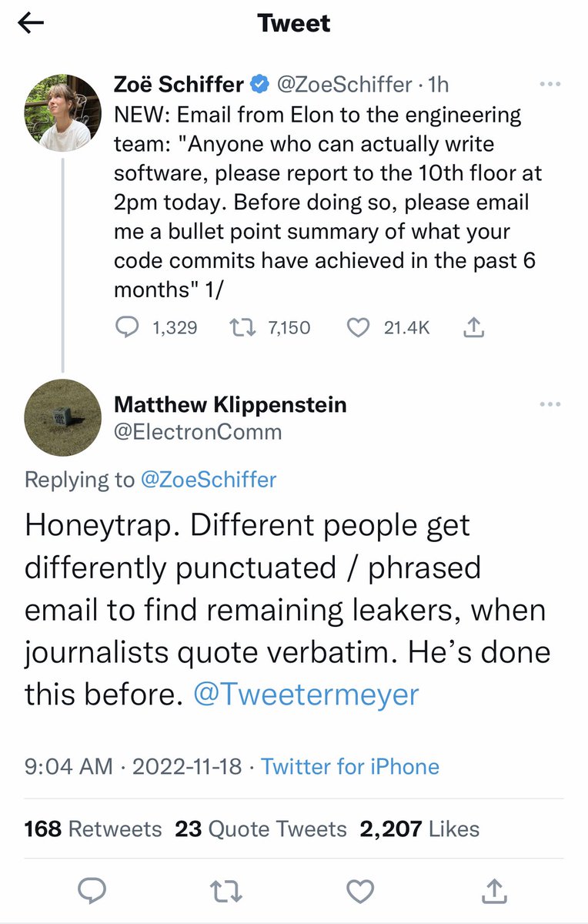Viewport: 588px width, 924px height.
Task: Open Zoë Schiffer's profile picture
Action: coord(63,113)
